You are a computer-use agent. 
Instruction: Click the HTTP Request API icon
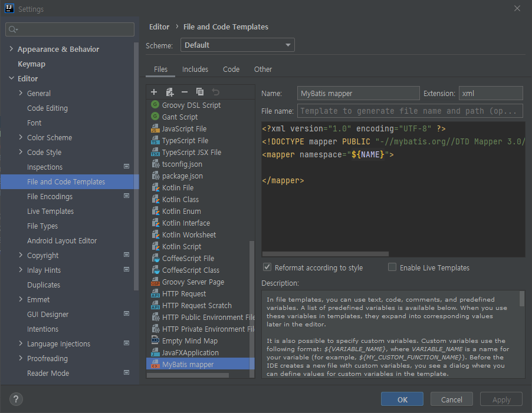pos(155,293)
